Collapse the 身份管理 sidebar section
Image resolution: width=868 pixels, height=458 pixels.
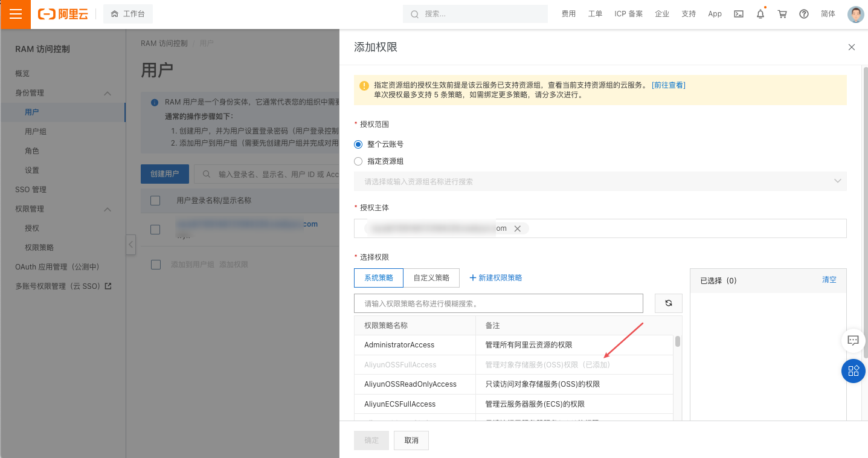tap(107, 92)
